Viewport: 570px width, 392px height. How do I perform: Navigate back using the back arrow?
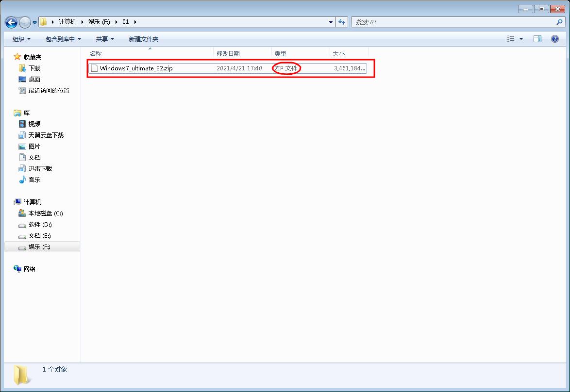pyautogui.click(x=11, y=21)
